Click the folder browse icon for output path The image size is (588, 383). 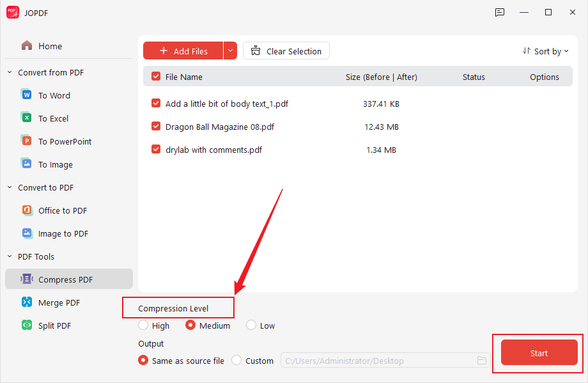pos(482,360)
